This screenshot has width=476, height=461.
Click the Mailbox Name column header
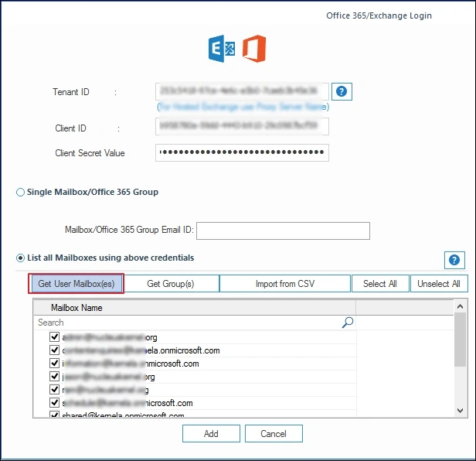(x=194, y=308)
